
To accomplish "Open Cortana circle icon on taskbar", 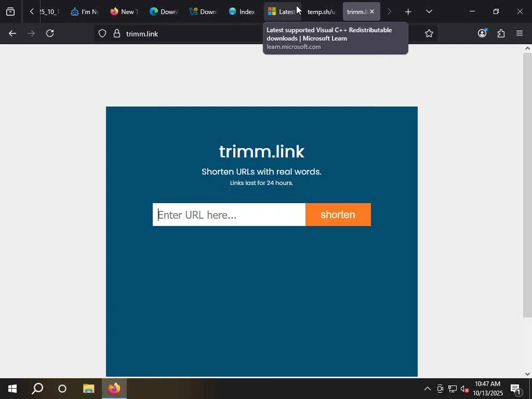I will [x=62, y=389].
